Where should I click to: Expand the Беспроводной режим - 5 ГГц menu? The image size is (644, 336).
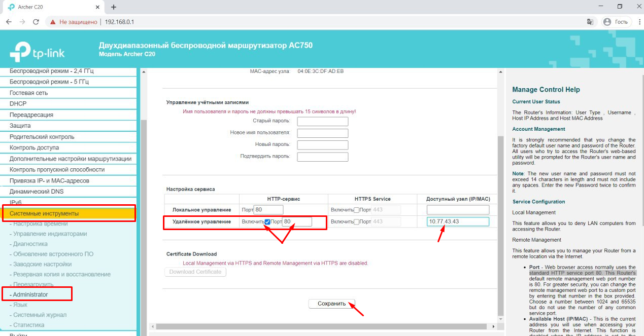[x=49, y=82]
